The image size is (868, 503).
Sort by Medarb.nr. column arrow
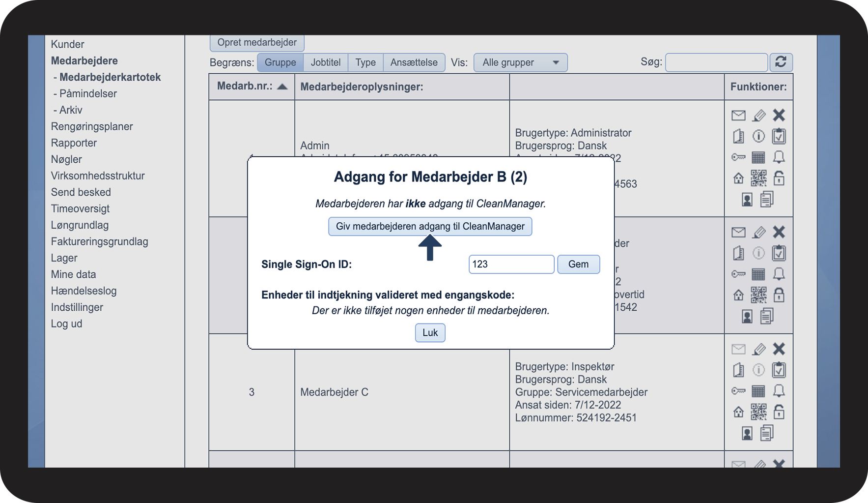tap(282, 87)
